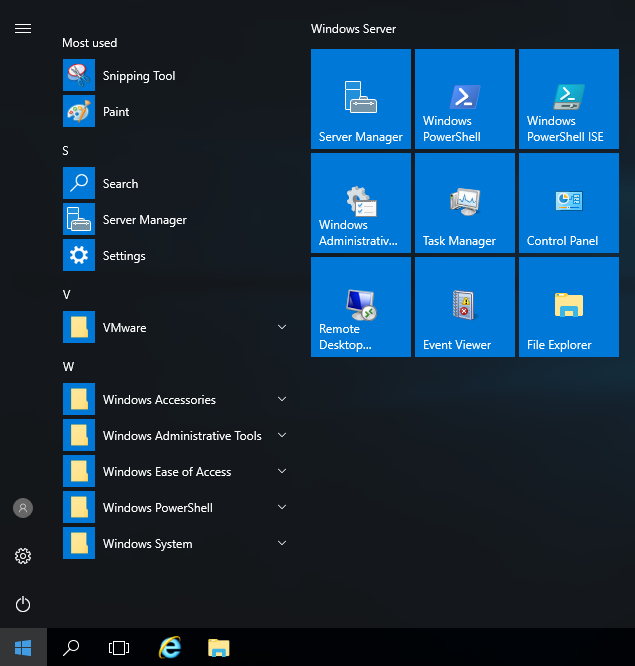Expand the Windows System chevron
Image resolution: width=635 pixels, height=666 pixels.
[282, 543]
